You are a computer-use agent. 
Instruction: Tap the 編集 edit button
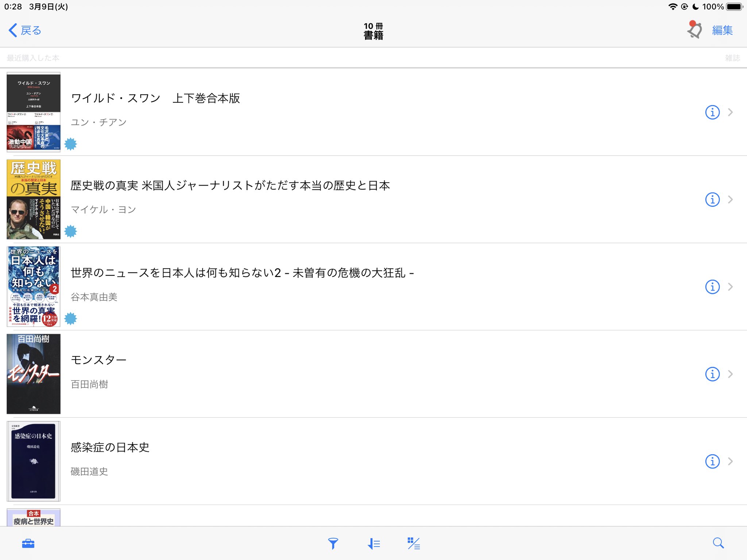pyautogui.click(x=722, y=30)
